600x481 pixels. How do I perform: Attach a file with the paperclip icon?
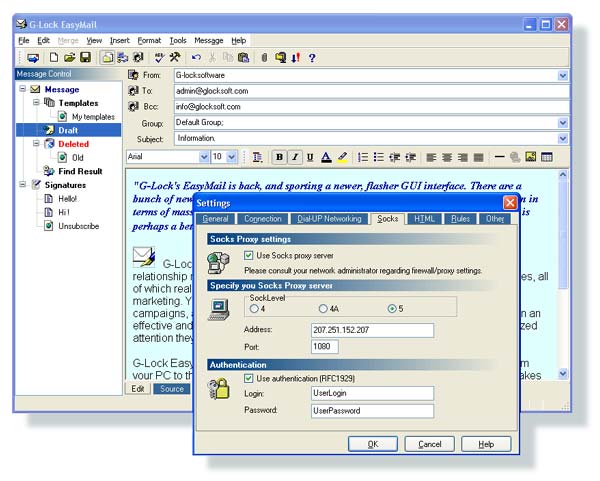point(264,58)
